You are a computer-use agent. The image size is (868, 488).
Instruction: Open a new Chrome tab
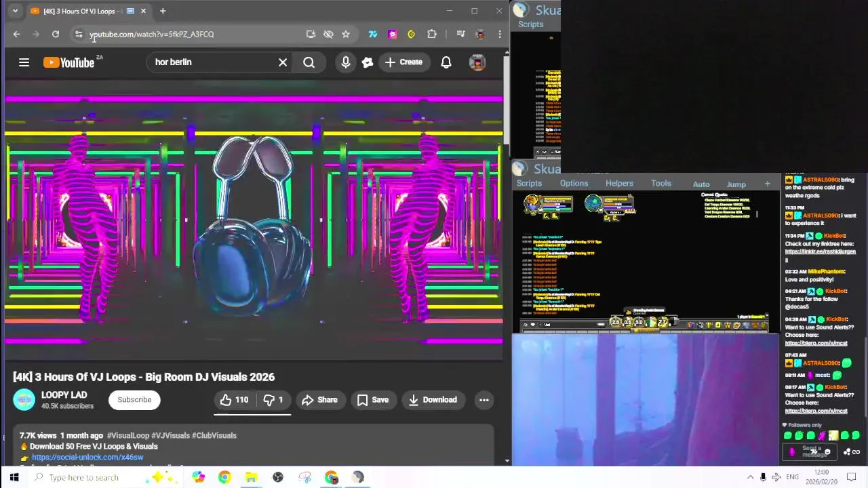point(163,11)
